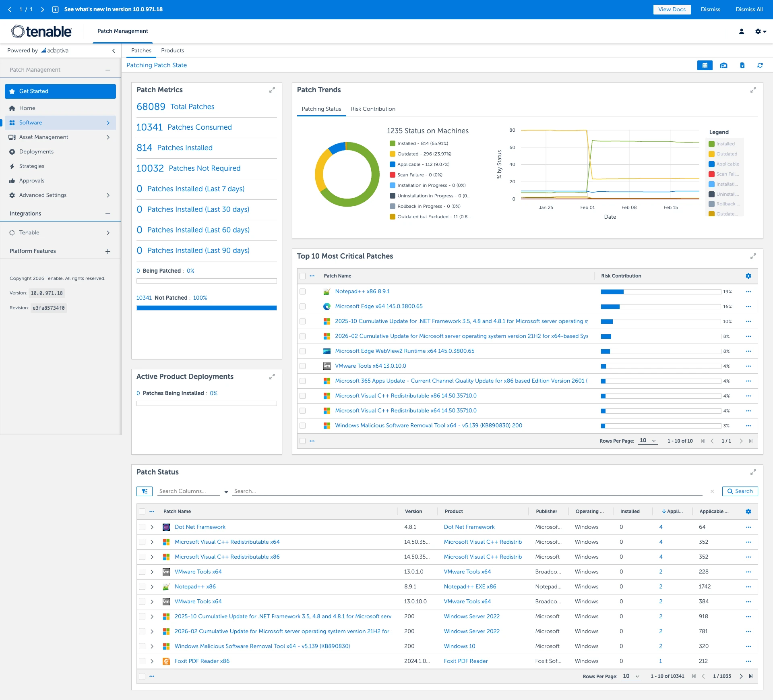Check the Microsoft Edge x64 row checkbox
The image size is (773, 700).
point(302,307)
